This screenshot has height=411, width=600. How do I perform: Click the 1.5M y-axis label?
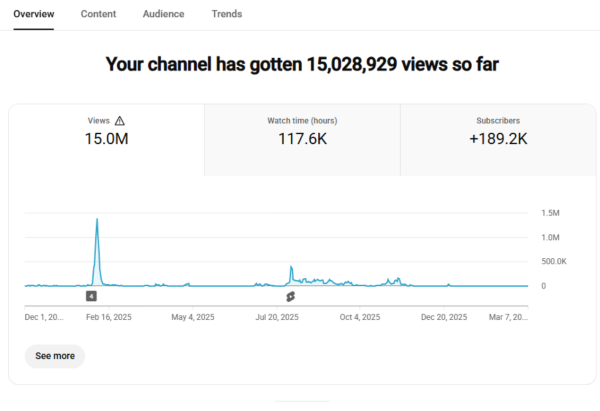(550, 213)
